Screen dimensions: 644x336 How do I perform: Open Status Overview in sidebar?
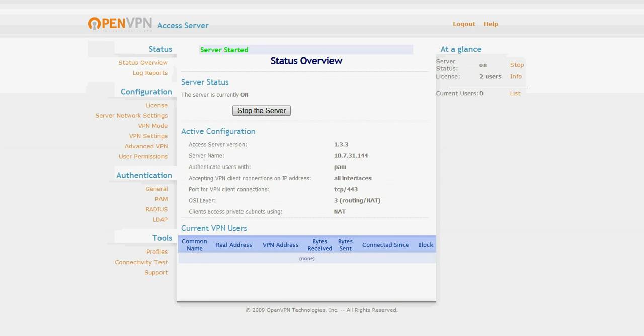143,63
